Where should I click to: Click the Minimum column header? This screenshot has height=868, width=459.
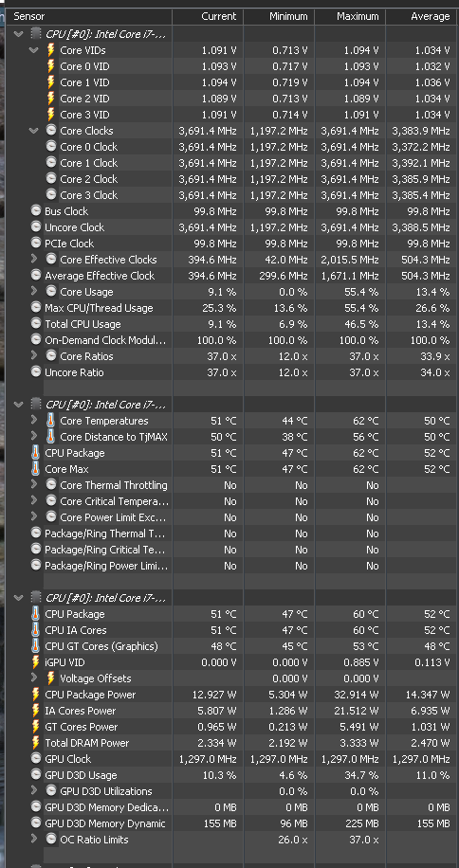pyautogui.click(x=279, y=17)
